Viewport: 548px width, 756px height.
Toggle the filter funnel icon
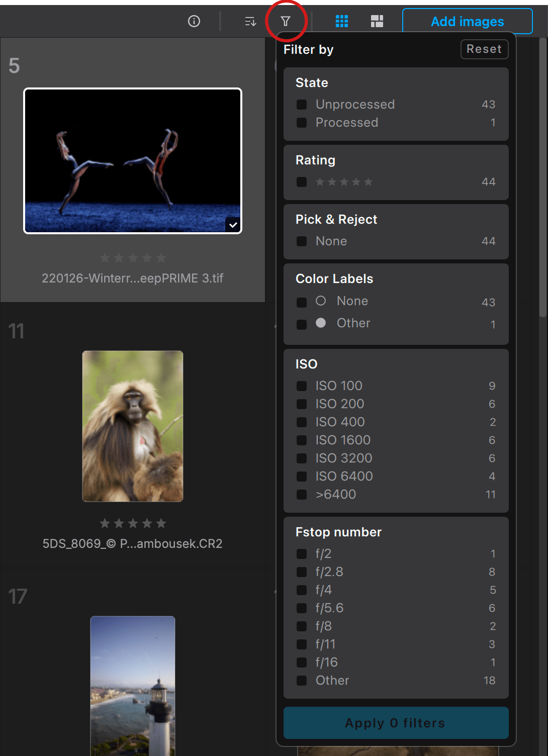[286, 21]
